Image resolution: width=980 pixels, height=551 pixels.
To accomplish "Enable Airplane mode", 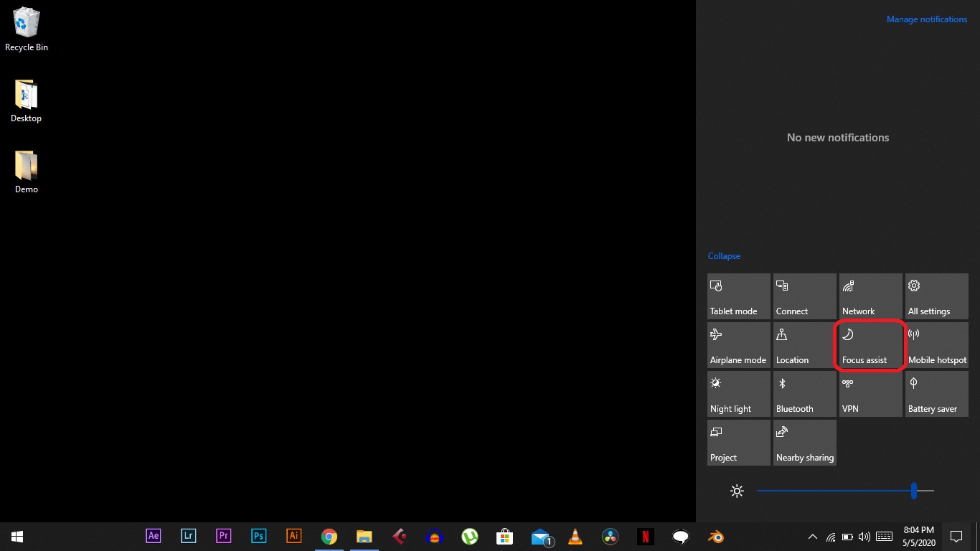I will click(738, 345).
